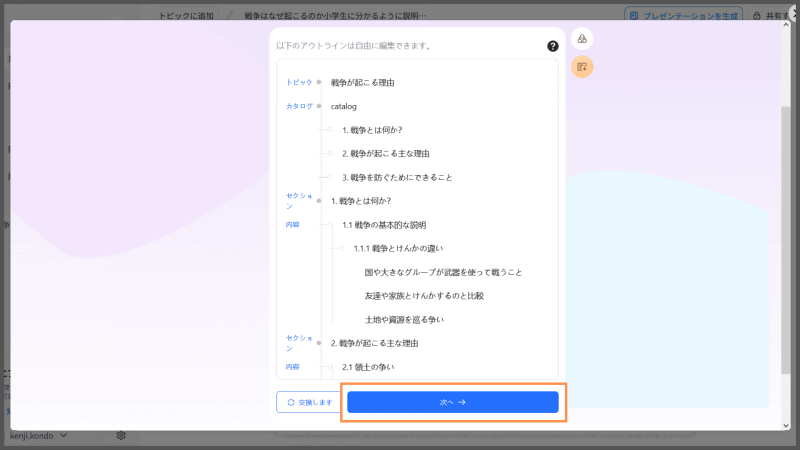Viewport: 800px width, 450px height.
Task: Open the kenji.kondo account dropdown
Action: [38, 436]
